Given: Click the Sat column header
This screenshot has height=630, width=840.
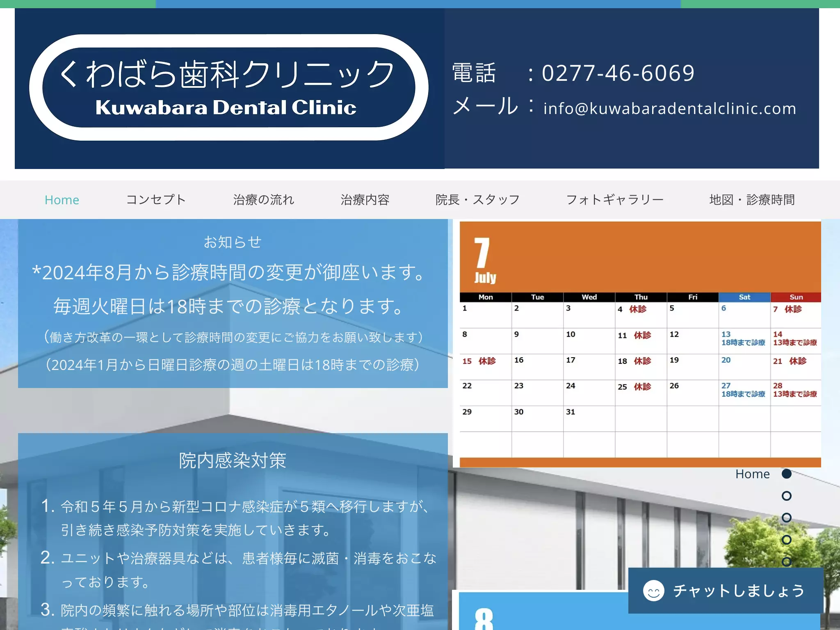Looking at the screenshot, I should tap(744, 297).
